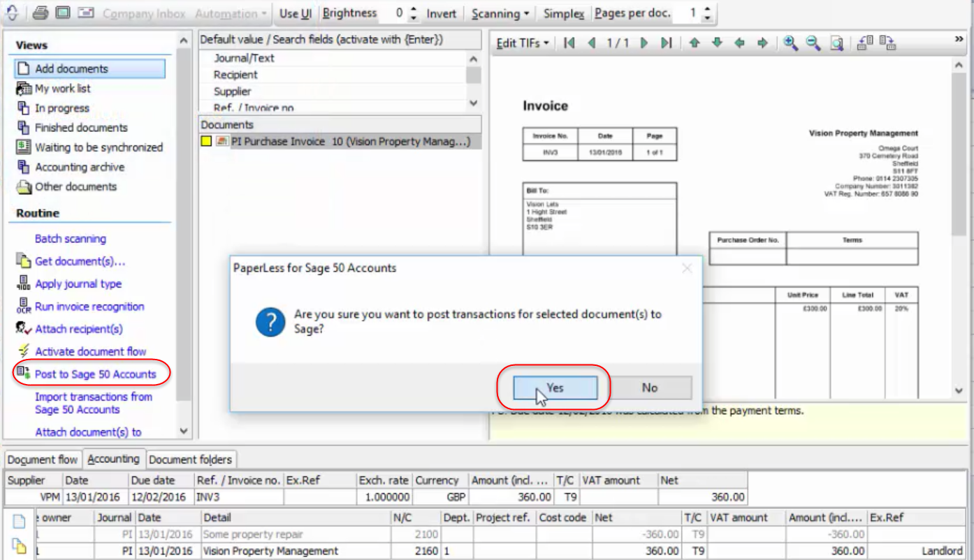Switch to the Document flow tab

tap(43, 459)
